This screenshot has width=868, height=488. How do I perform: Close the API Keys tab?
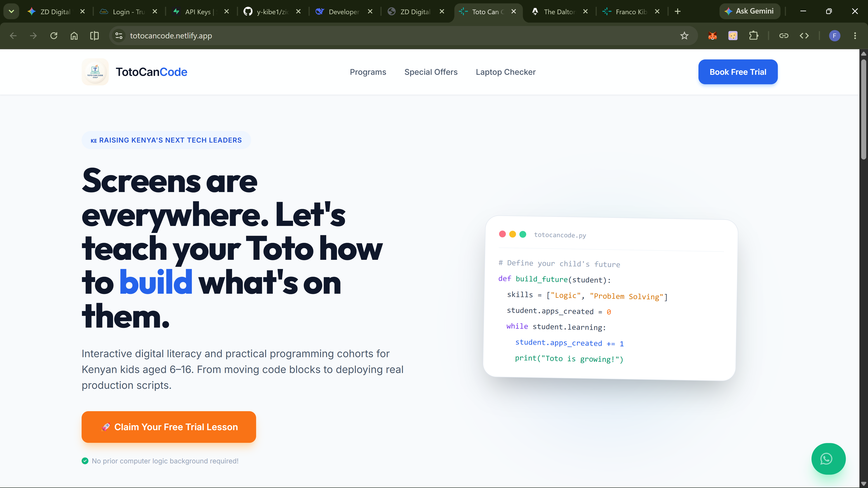(226, 12)
